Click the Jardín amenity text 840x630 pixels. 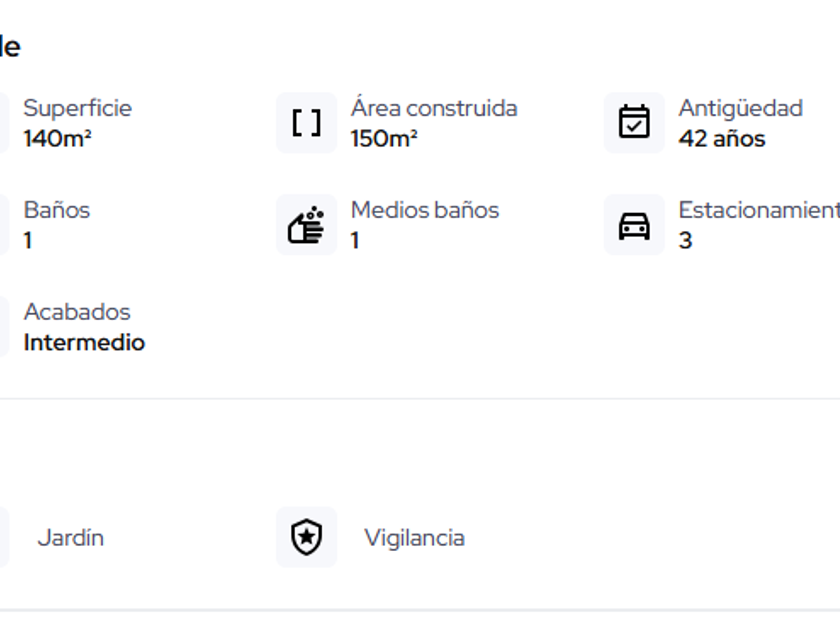[70, 538]
